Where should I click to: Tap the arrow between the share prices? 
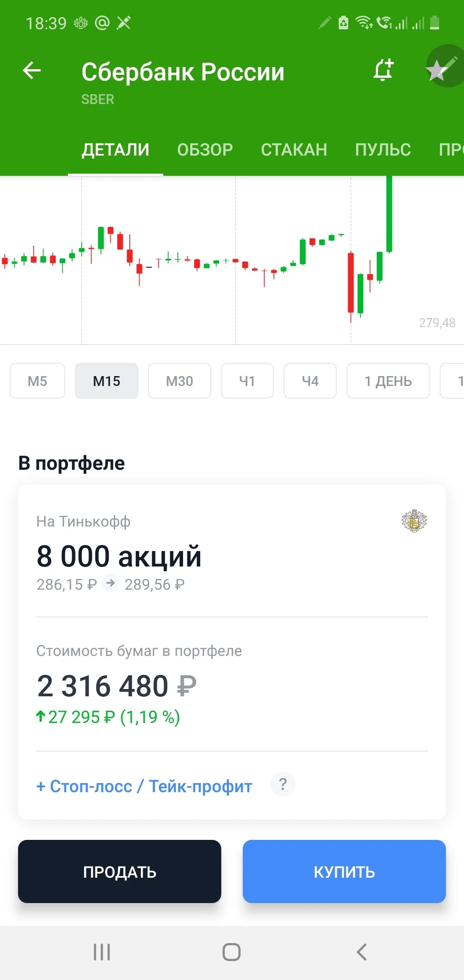pyautogui.click(x=110, y=583)
